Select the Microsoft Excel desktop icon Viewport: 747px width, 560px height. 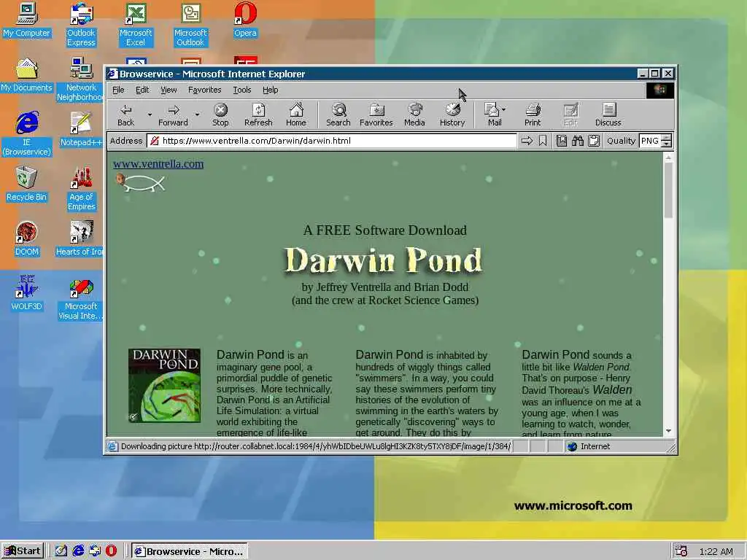pyautogui.click(x=136, y=24)
